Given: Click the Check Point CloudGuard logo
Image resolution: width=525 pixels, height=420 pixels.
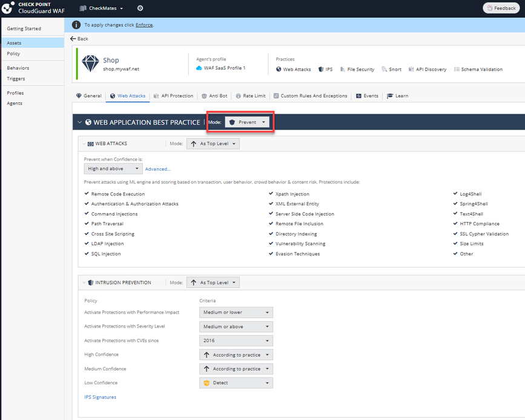Looking at the screenshot, I should (x=8, y=8).
